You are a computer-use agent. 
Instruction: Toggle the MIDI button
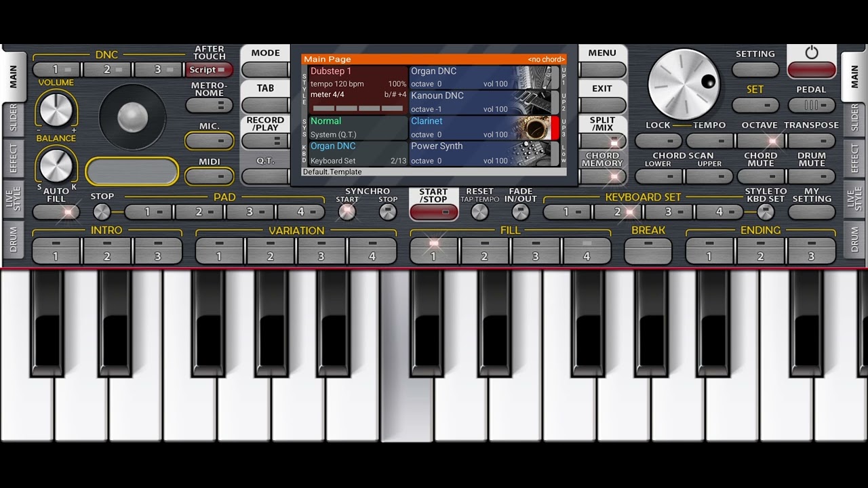pyautogui.click(x=209, y=176)
